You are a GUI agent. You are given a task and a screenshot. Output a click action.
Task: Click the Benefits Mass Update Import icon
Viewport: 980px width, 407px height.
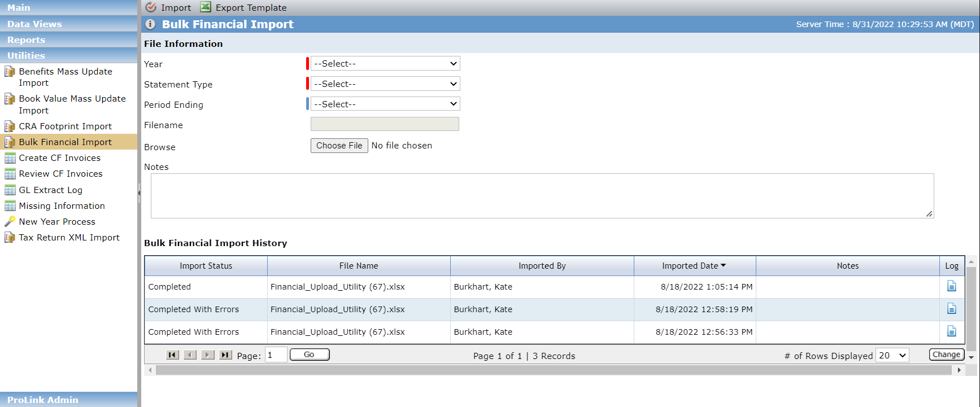pyautogui.click(x=10, y=72)
